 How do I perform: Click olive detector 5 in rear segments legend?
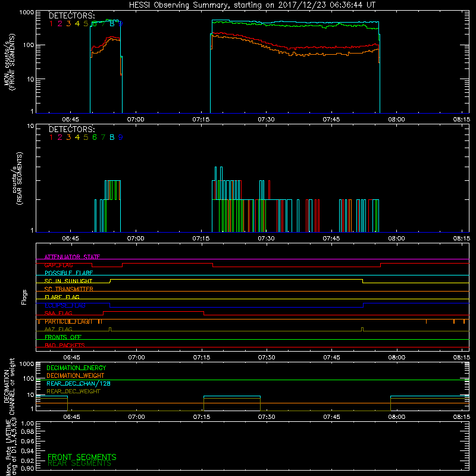[x=86, y=137]
